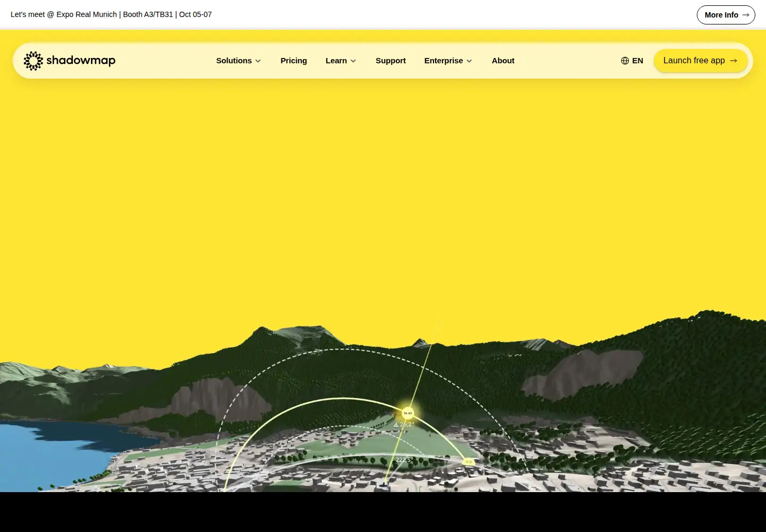Click the Expo Real Munich announcement text

click(x=111, y=14)
